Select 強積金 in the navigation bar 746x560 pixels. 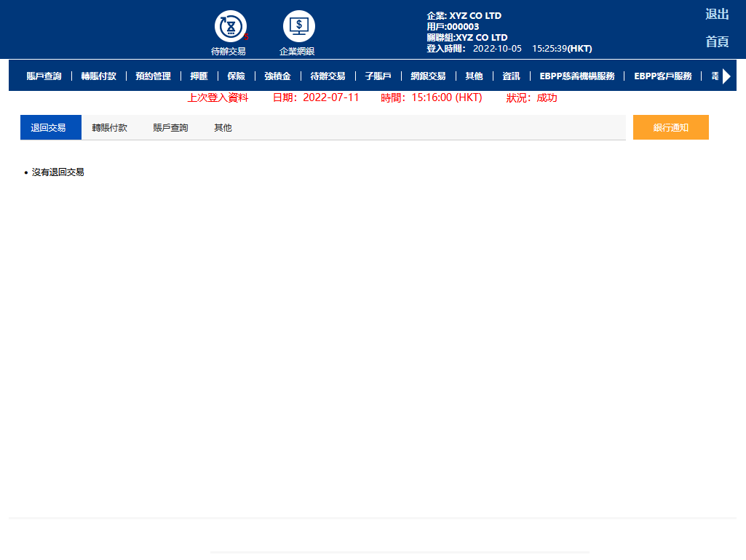pyautogui.click(x=277, y=76)
